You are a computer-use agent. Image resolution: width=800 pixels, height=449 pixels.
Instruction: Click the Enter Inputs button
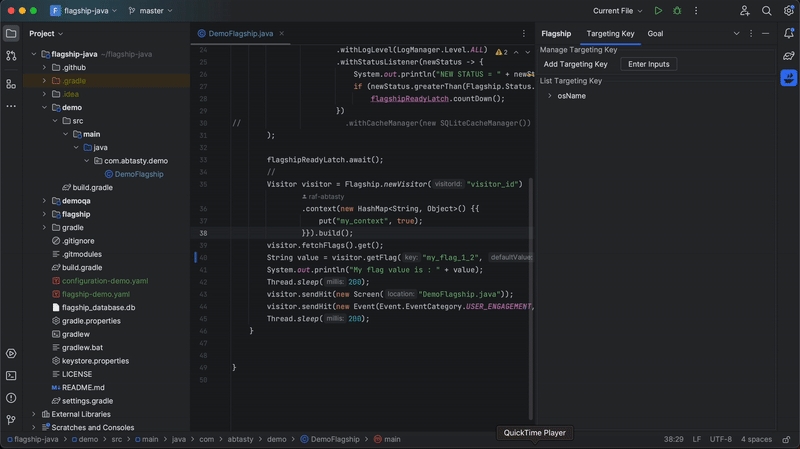point(648,64)
